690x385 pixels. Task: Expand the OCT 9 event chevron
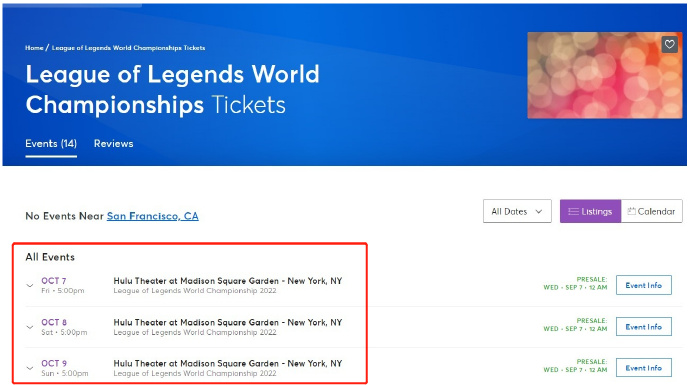30,368
